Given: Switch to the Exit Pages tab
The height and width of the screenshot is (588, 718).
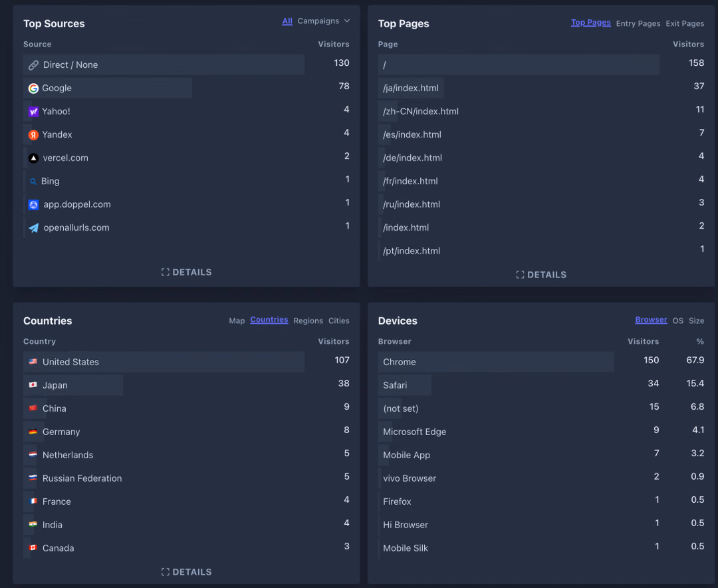Looking at the screenshot, I should [685, 23].
